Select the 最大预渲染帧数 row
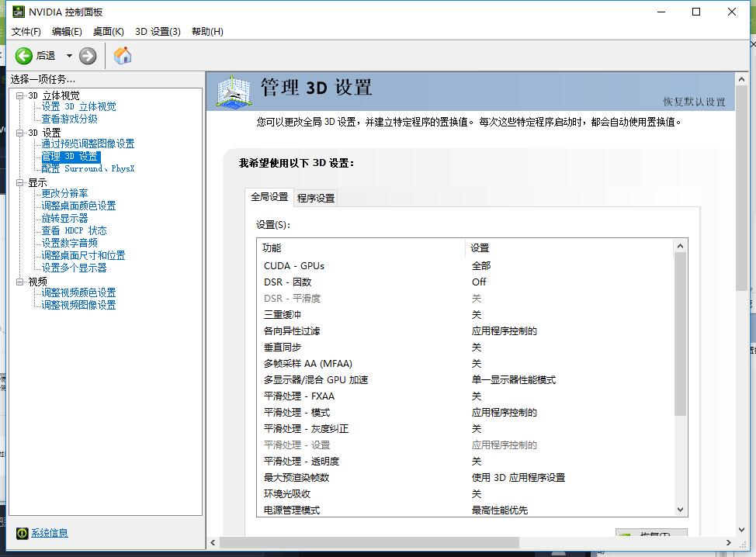Image resolution: width=756 pixels, height=557 pixels. 465,478
